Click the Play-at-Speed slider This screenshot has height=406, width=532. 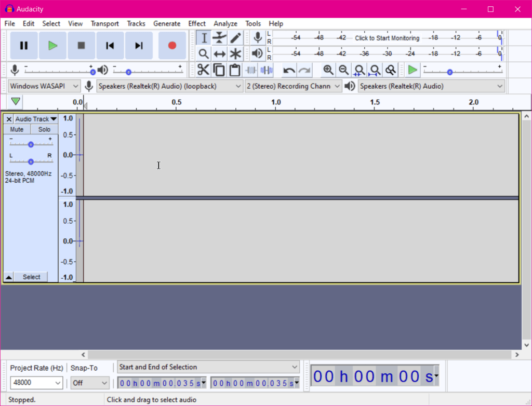(x=462, y=71)
